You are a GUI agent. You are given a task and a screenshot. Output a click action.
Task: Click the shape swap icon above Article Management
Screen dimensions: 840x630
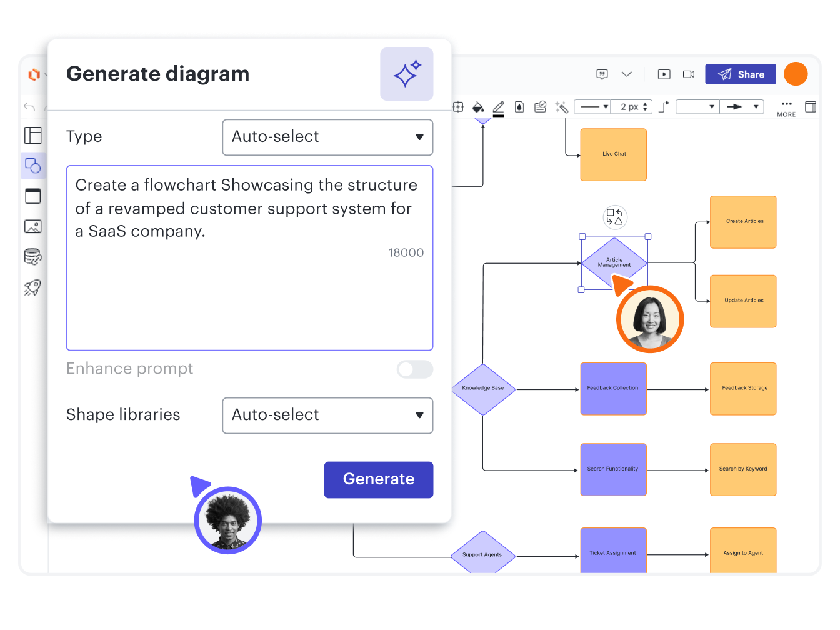coord(614,217)
